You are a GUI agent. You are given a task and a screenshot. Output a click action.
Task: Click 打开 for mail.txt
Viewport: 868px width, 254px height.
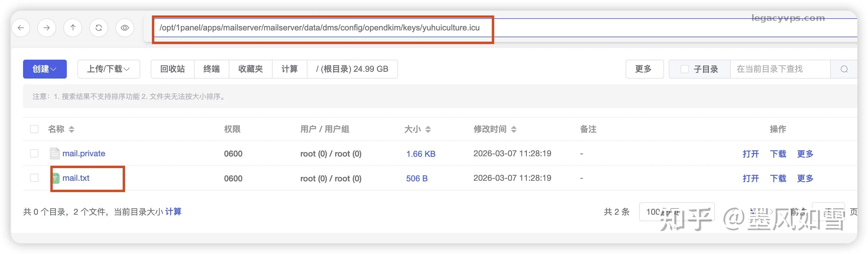coord(751,179)
